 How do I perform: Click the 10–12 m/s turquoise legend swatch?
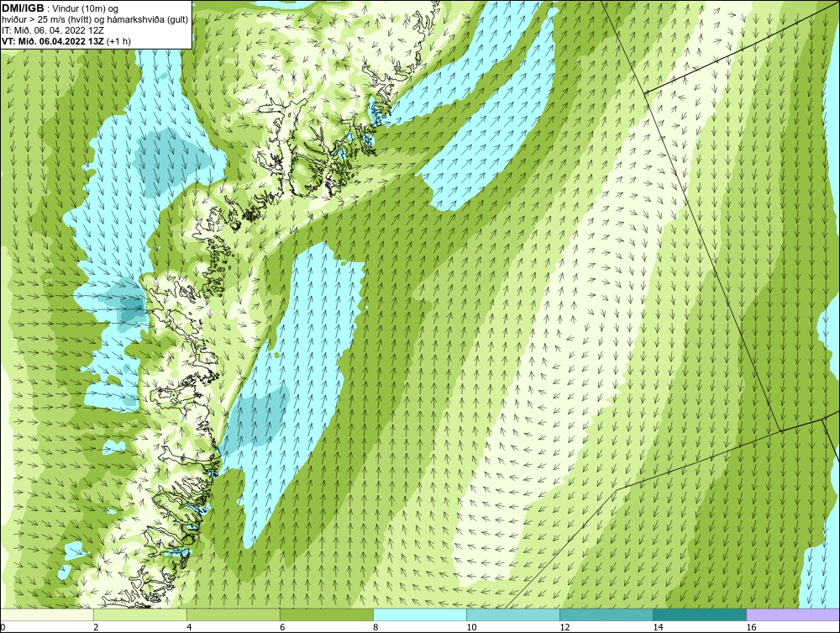click(x=513, y=615)
